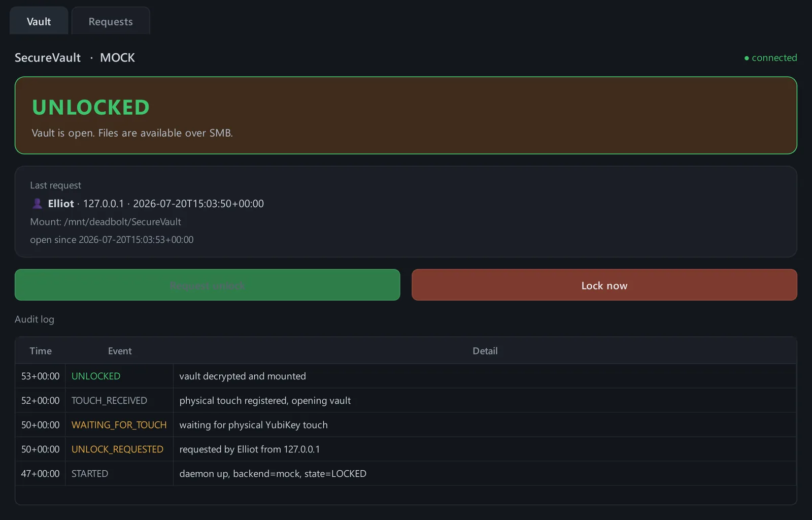Click the MOCK backend label
The height and width of the screenshot is (520, 812).
117,58
